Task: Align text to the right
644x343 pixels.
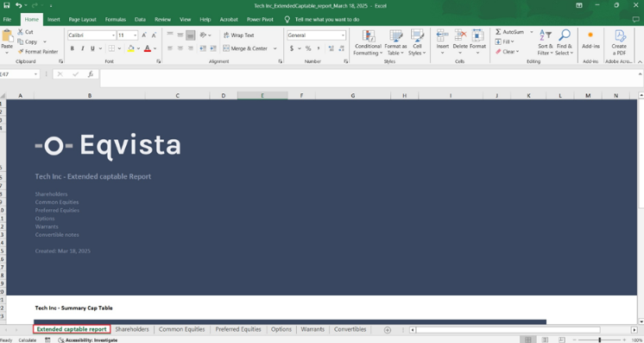Action: coord(190,48)
